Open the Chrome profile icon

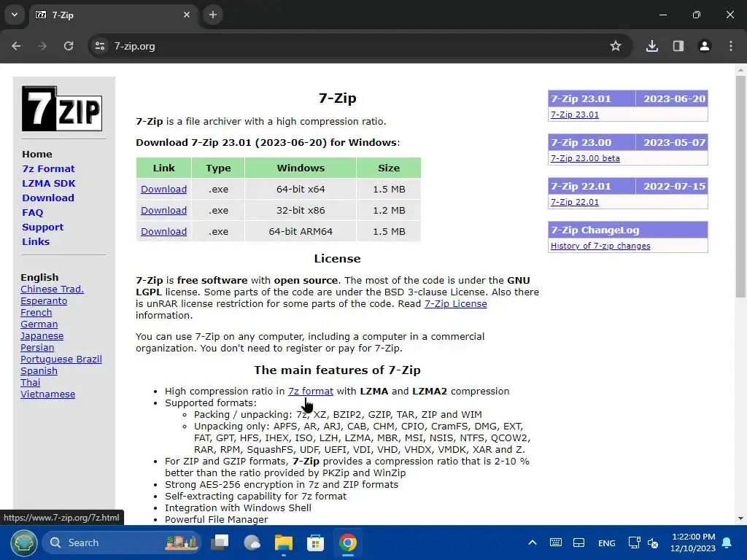pos(705,46)
